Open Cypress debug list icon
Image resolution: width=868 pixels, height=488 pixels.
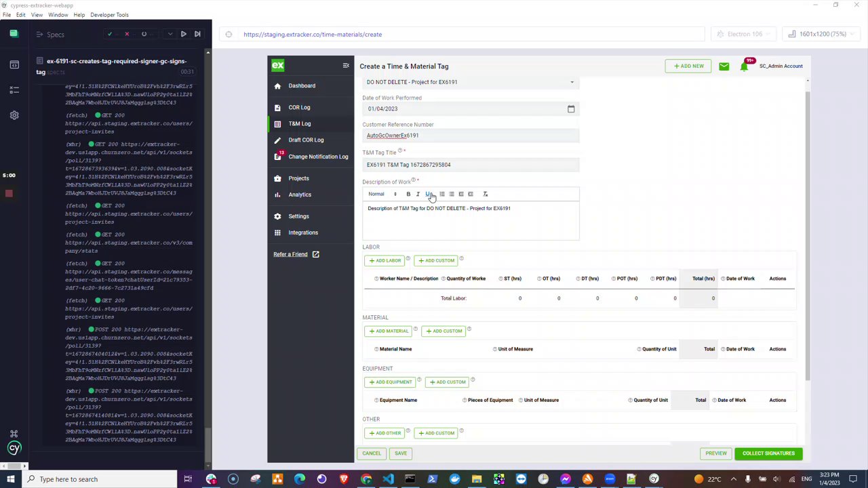pyautogui.click(x=14, y=89)
